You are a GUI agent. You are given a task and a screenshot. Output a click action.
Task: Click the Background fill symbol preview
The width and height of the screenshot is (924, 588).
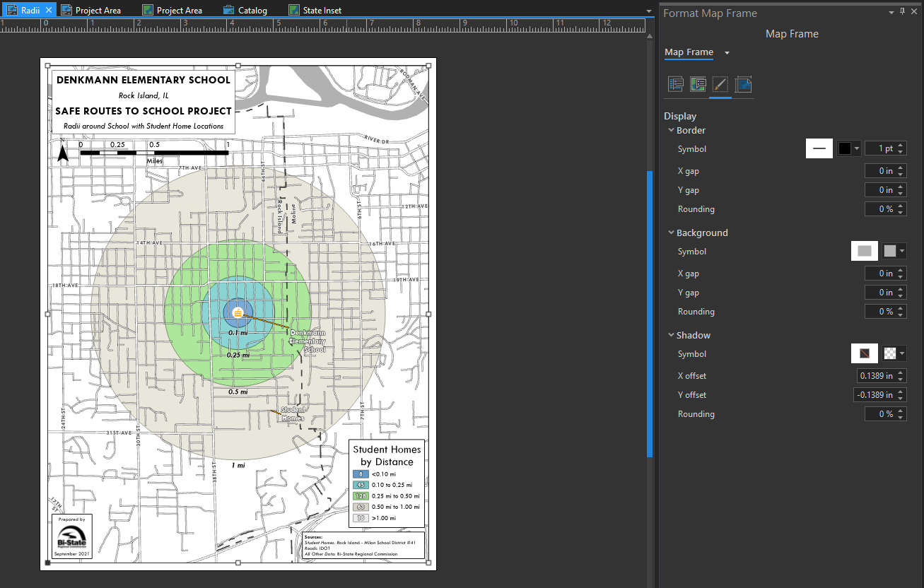coord(864,251)
